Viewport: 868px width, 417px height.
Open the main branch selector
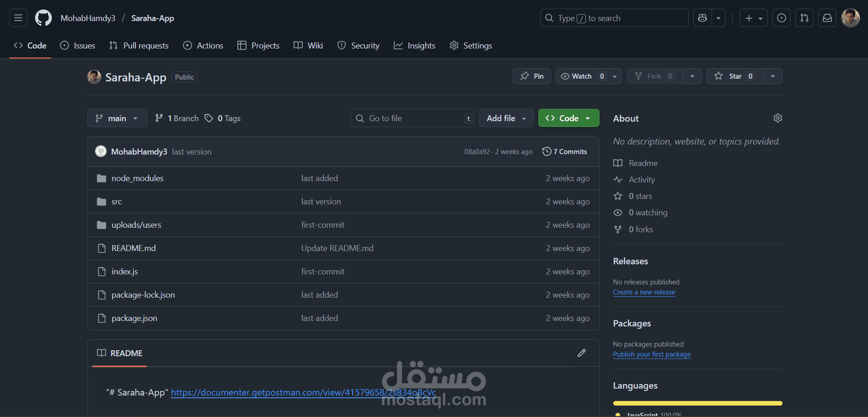tap(117, 118)
